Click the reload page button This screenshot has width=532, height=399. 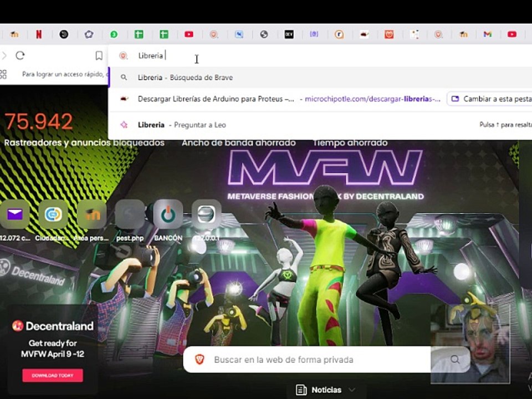point(20,55)
